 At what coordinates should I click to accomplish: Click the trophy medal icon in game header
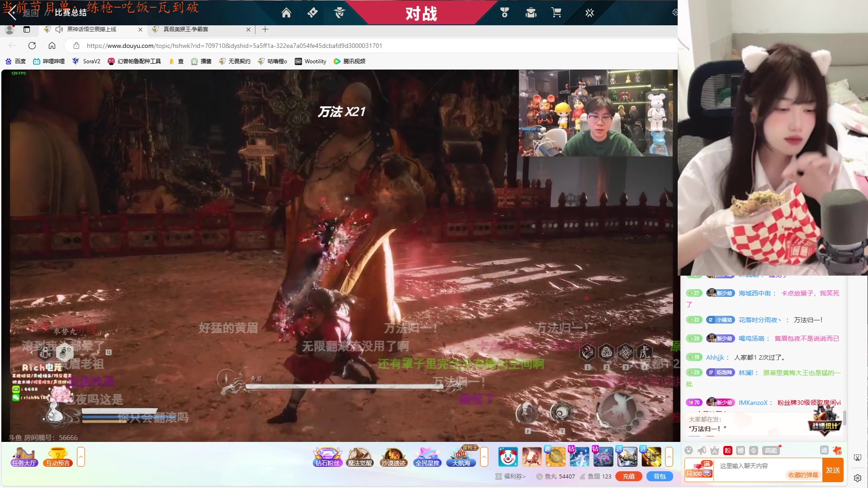click(505, 13)
